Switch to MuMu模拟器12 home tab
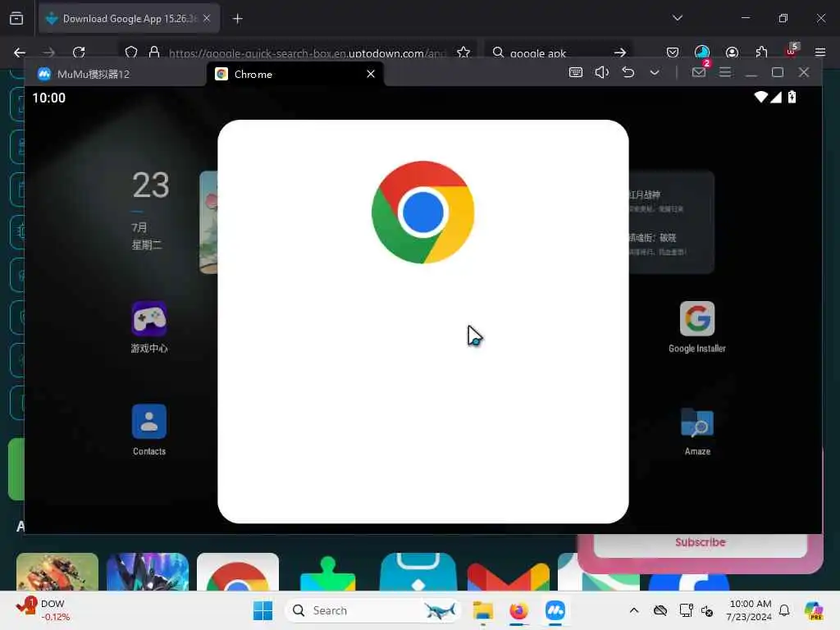840x630 pixels. pos(115,74)
